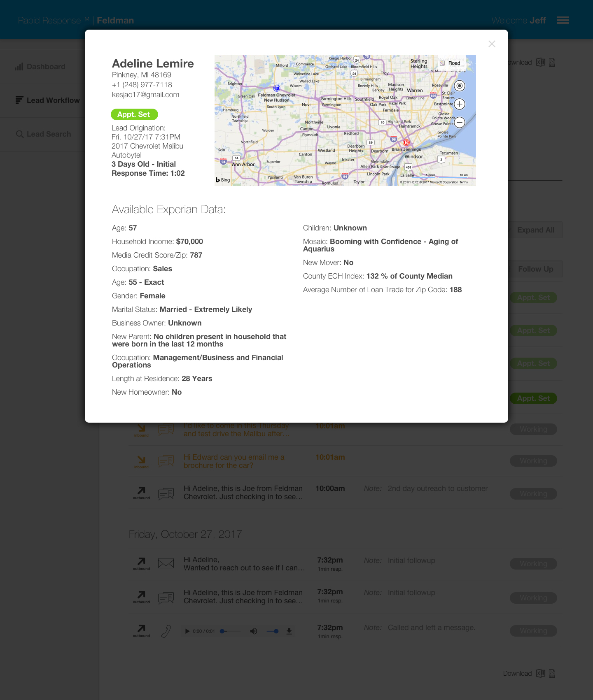Click phone number +1 (248) 977-7118

142,85
